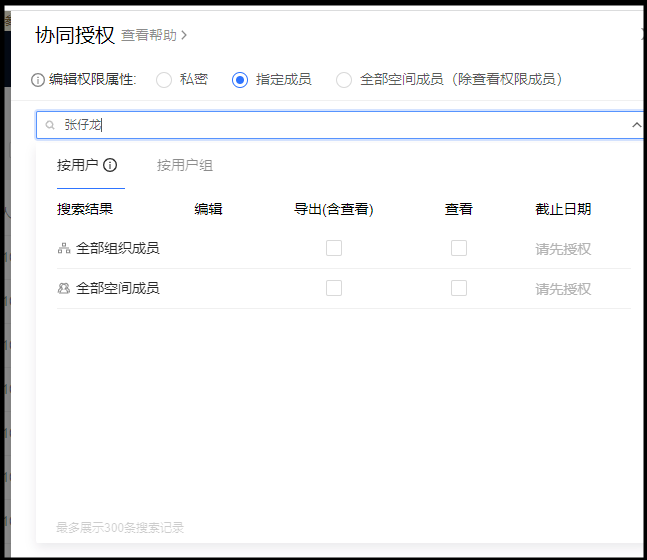Screen dimensions: 647x560
Task: Close the 协同授权 dialog
Action: point(642,34)
